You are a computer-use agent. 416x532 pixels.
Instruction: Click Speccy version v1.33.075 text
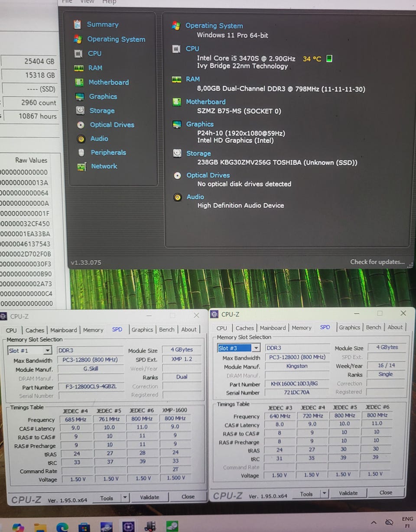click(x=86, y=262)
